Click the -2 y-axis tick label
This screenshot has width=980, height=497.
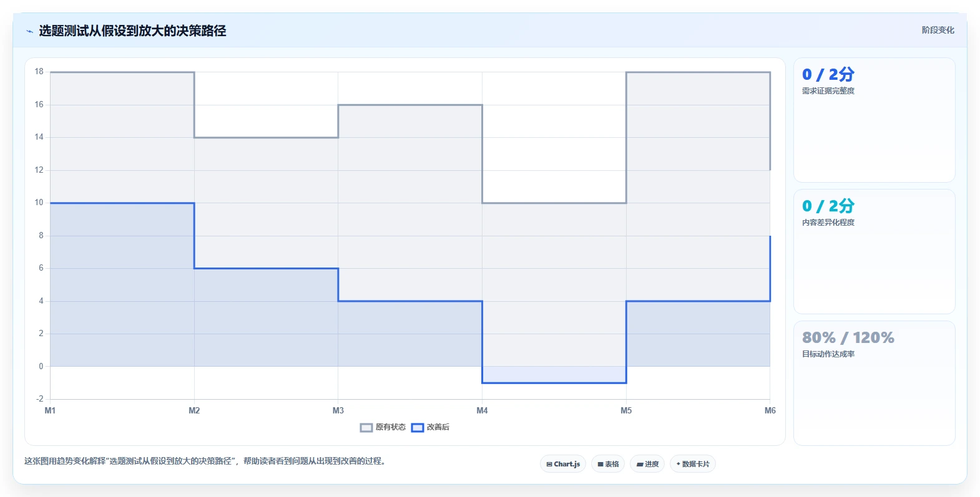(x=39, y=398)
